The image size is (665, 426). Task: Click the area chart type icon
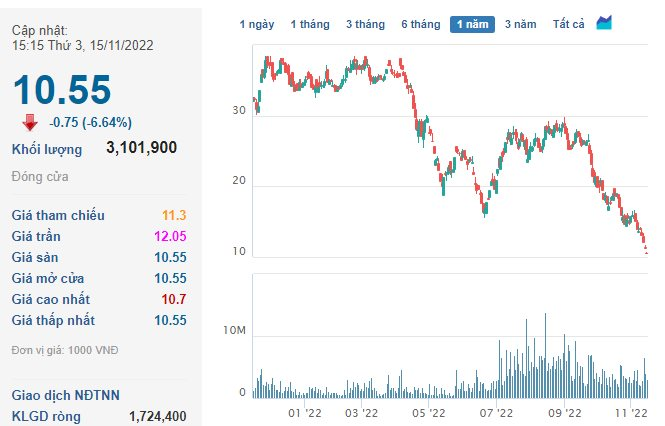pos(605,23)
